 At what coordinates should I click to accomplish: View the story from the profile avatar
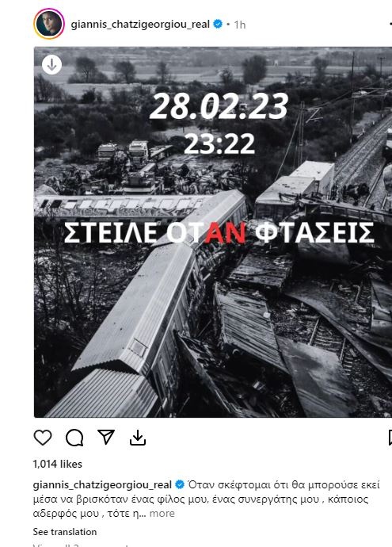pos(49,24)
